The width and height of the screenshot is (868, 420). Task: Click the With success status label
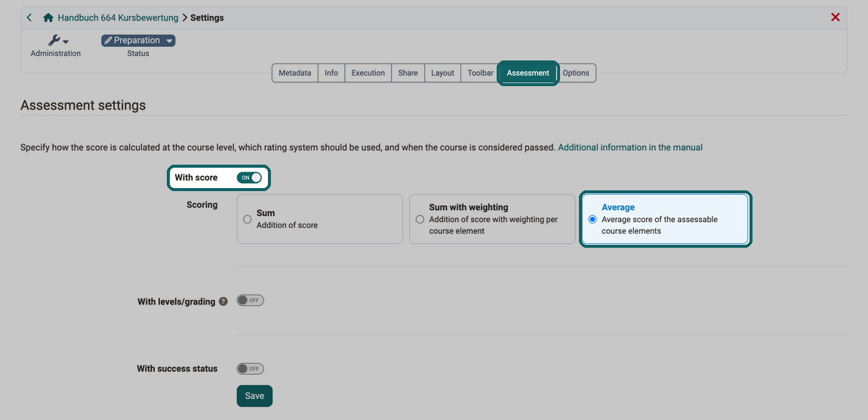point(177,369)
